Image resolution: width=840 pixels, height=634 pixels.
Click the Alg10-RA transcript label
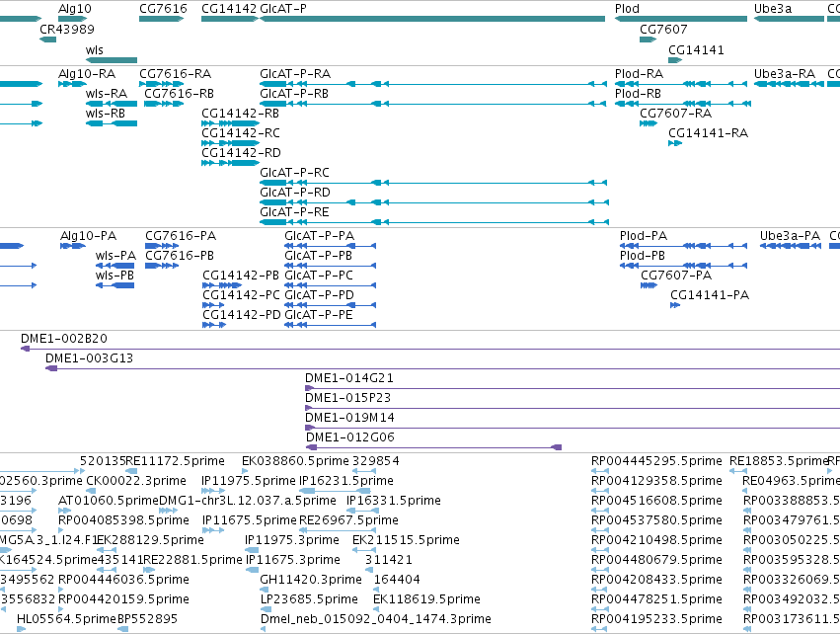(87, 73)
